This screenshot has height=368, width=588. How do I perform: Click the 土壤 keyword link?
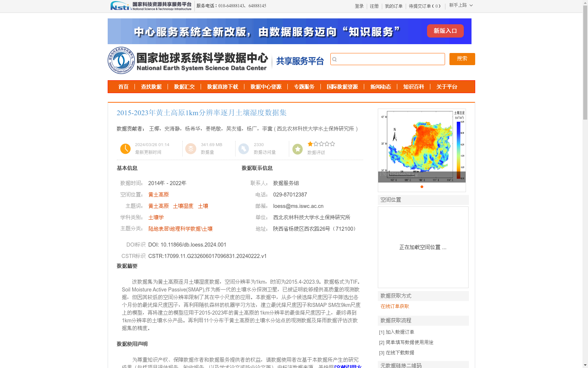click(203, 206)
